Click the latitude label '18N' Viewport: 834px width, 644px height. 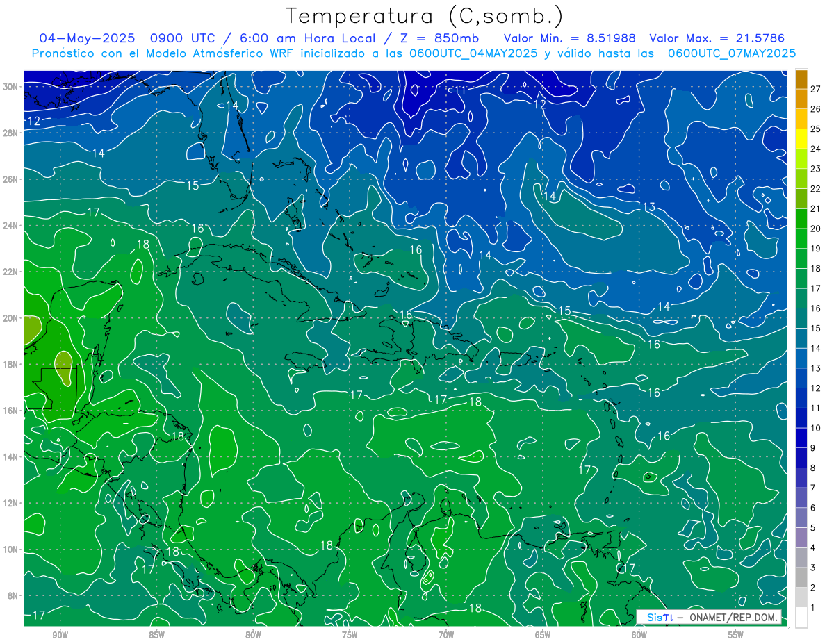(x=11, y=364)
